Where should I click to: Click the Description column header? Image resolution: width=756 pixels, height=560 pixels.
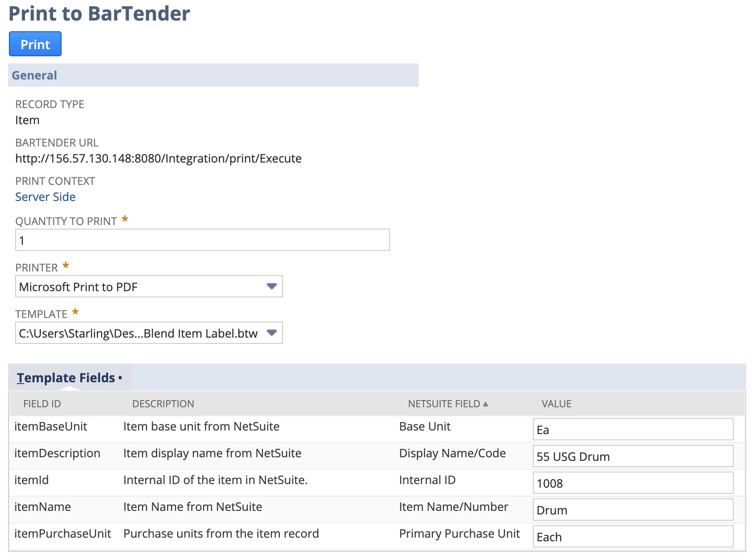click(x=163, y=404)
